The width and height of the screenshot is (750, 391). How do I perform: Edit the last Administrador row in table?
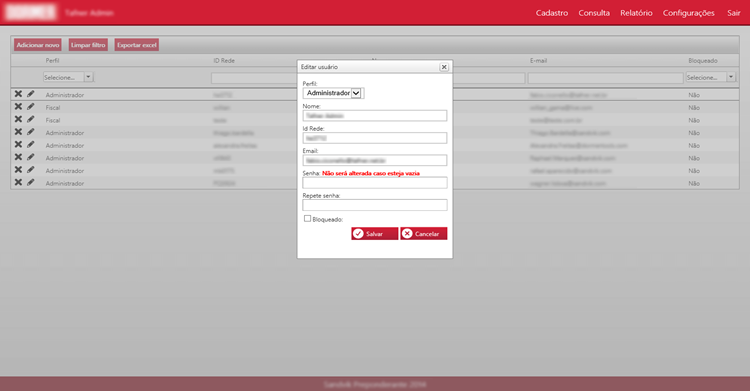[x=31, y=182]
